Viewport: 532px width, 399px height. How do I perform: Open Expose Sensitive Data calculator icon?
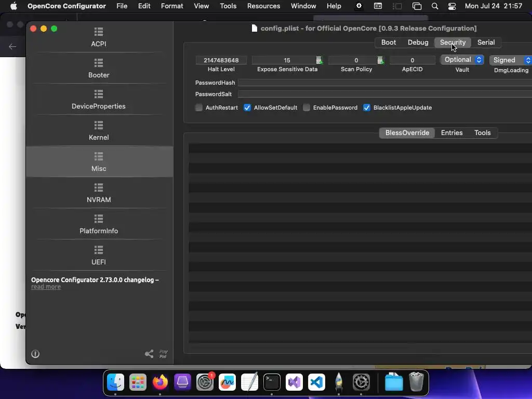[319, 60]
